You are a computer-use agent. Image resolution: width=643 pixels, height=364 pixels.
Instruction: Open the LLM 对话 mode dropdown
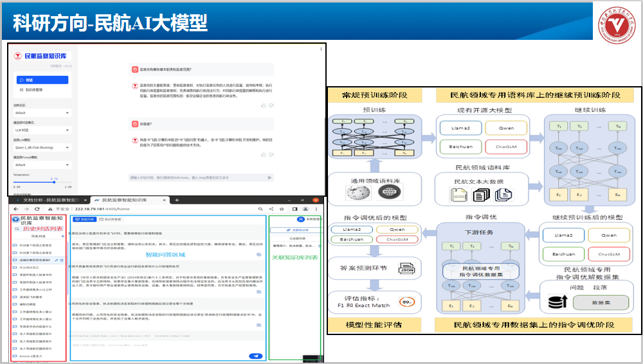point(42,130)
